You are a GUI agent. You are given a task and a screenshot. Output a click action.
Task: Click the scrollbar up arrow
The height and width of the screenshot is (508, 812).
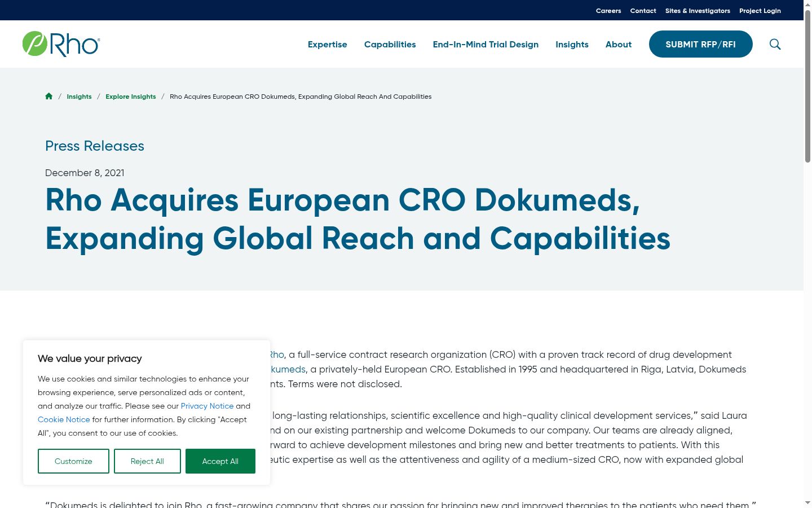tap(807, 4)
